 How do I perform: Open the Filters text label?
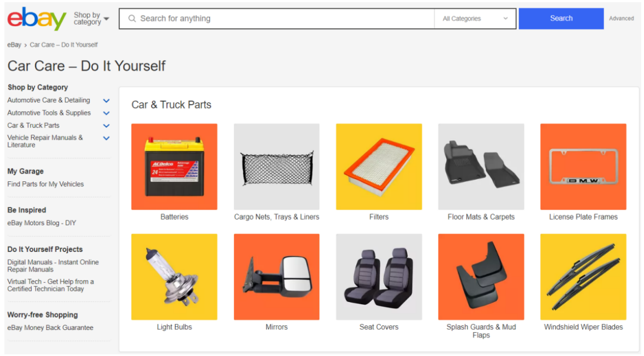[x=379, y=216]
